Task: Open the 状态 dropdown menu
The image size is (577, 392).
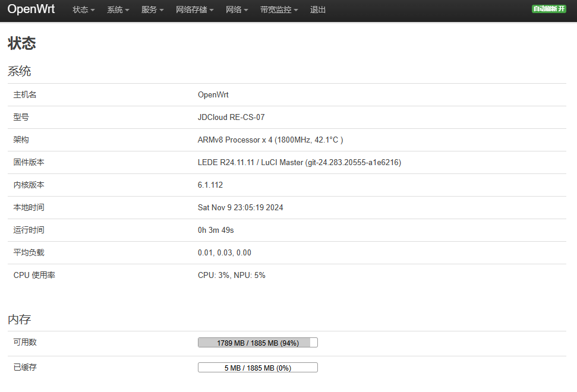Action: click(x=83, y=10)
